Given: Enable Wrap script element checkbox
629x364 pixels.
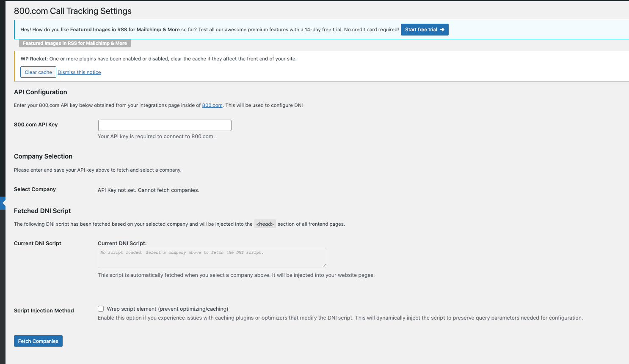Looking at the screenshot, I should (101, 309).
